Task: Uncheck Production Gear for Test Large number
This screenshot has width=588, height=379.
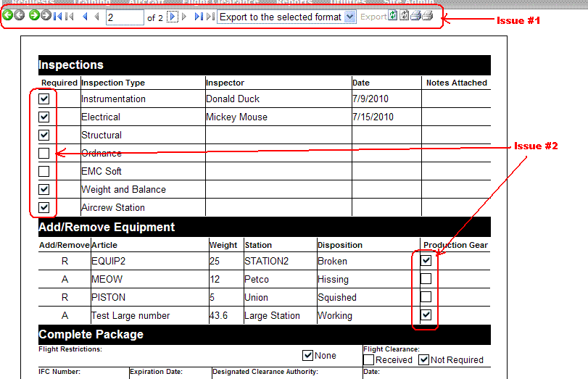Action: point(426,315)
